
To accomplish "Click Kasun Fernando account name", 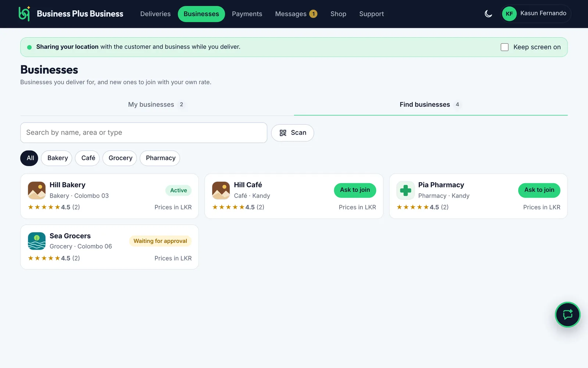I will click(x=543, y=13).
